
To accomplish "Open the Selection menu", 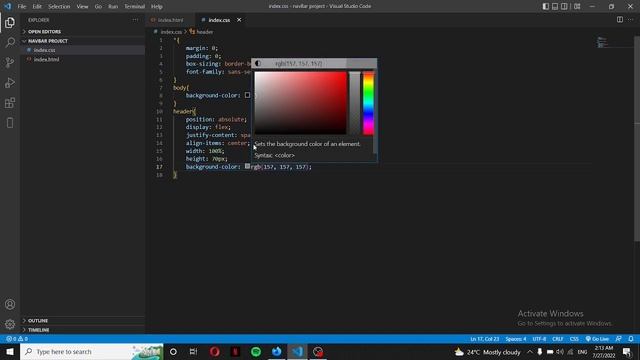I will coord(59,7).
